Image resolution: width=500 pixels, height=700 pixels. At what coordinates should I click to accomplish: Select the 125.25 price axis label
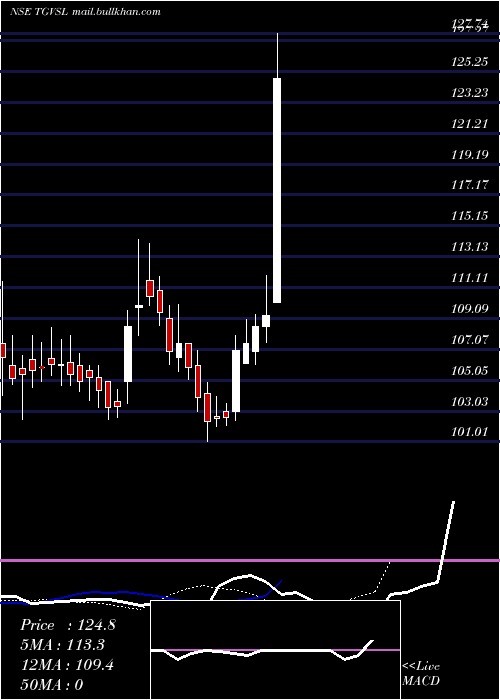click(469, 62)
